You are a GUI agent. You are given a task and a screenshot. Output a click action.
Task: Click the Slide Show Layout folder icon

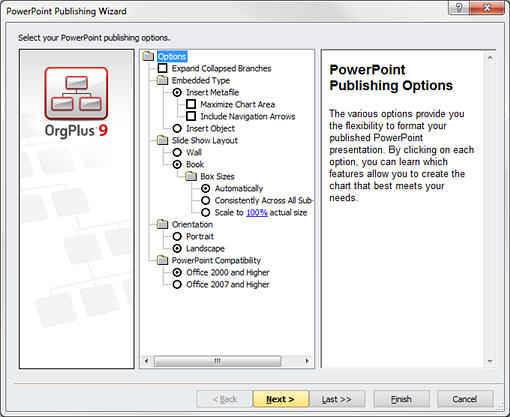tap(163, 140)
